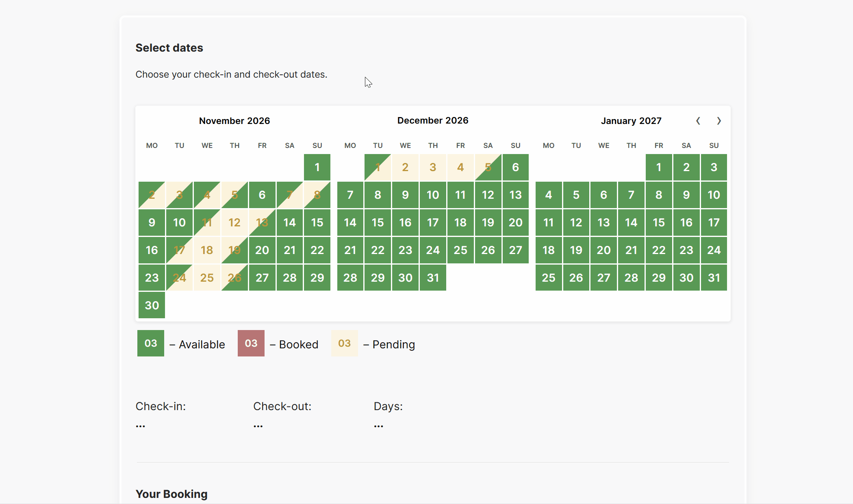
Task: Pick December 31 on calendar
Action: point(433,278)
